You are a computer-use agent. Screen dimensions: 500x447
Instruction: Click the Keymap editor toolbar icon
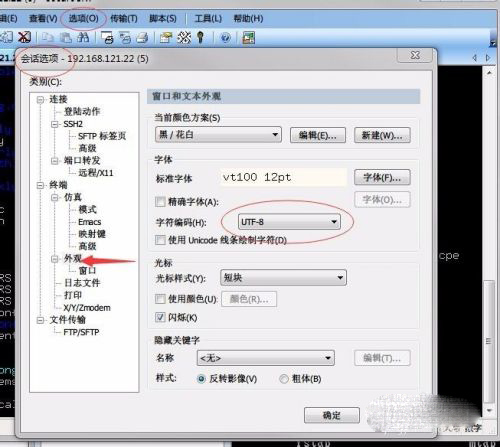pyautogui.click(x=184, y=37)
